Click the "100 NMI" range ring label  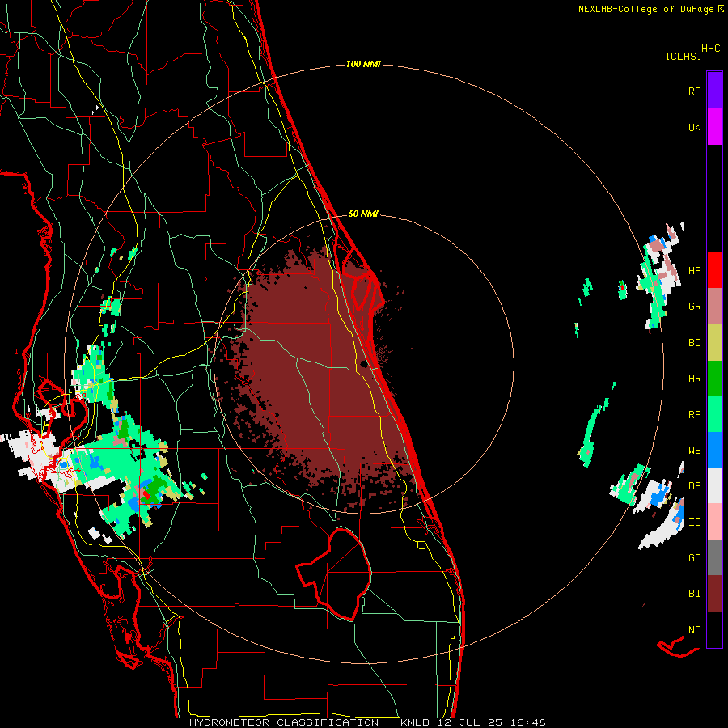[363, 64]
